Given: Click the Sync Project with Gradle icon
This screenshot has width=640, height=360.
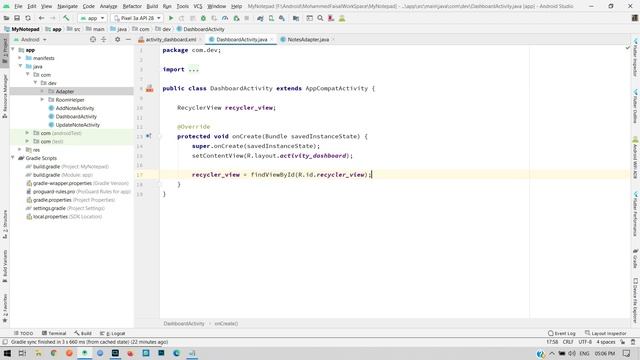Looking at the screenshot, I should pyautogui.click(x=260, y=18).
